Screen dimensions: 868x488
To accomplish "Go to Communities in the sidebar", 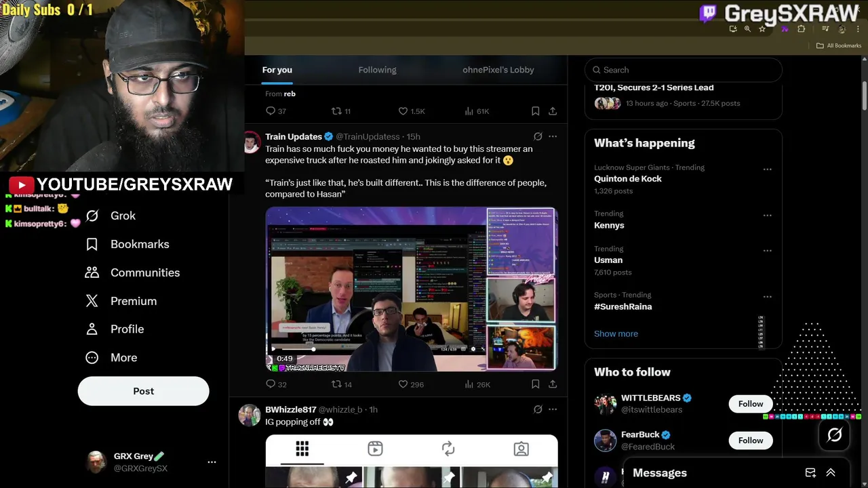I will [x=132, y=272].
